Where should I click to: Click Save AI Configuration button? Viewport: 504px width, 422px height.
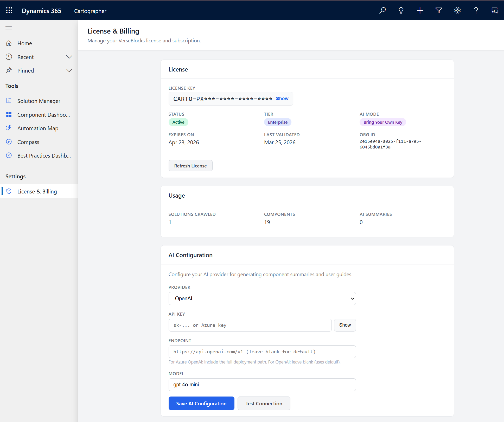pyautogui.click(x=201, y=403)
